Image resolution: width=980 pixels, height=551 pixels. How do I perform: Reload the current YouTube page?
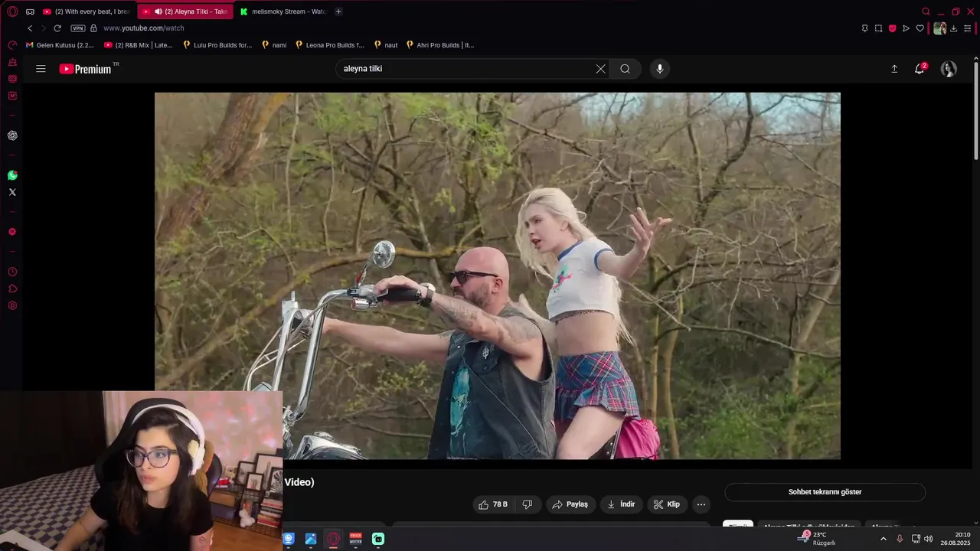[x=57, y=28]
